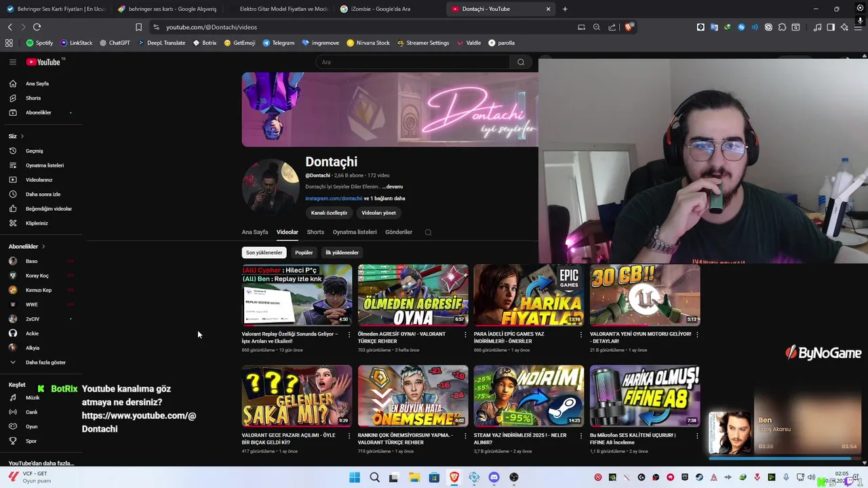Viewport: 868px width, 488px height.
Task: Click the Kanalı özelleştir button
Action: (x=329, y=213)
